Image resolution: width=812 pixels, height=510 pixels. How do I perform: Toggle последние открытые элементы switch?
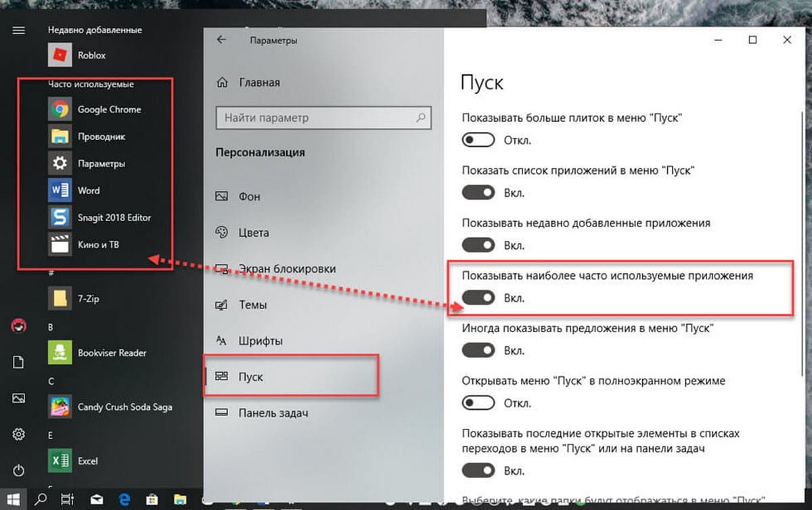479,469
